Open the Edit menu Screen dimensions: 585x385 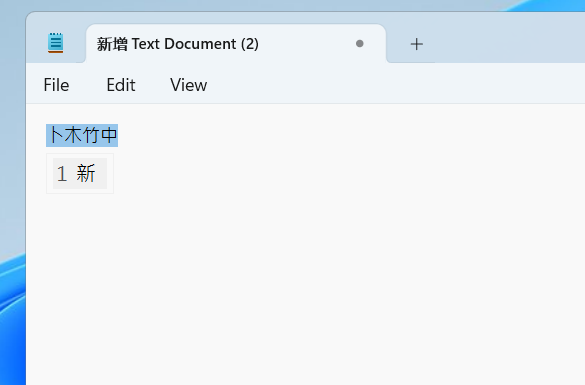click(x=121, y=85)
